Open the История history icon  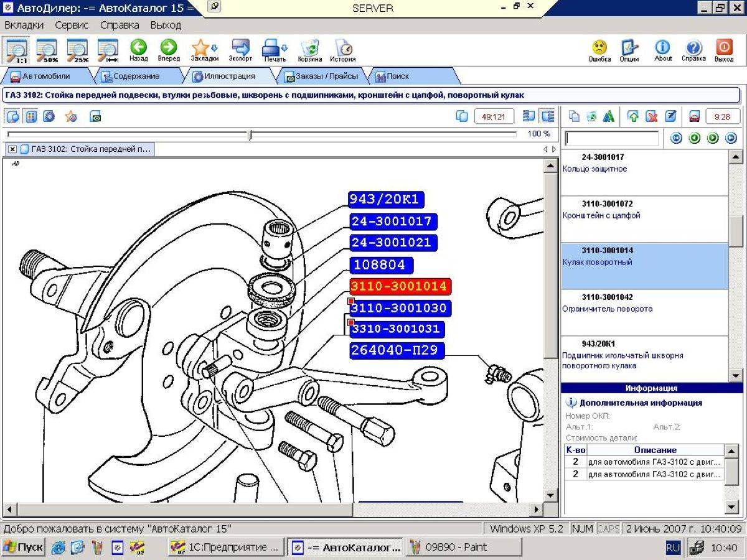343,50
